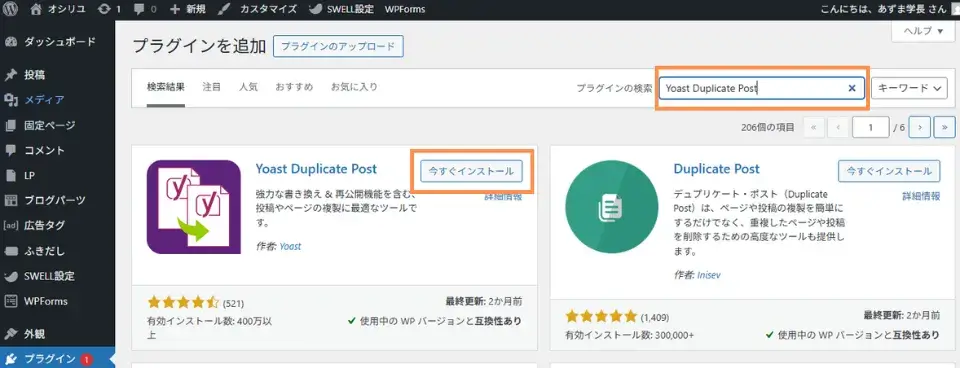Open the Duplicate Post title link
Image resolution: width=960 pixels, height=368 pixels.
[716, 169]
